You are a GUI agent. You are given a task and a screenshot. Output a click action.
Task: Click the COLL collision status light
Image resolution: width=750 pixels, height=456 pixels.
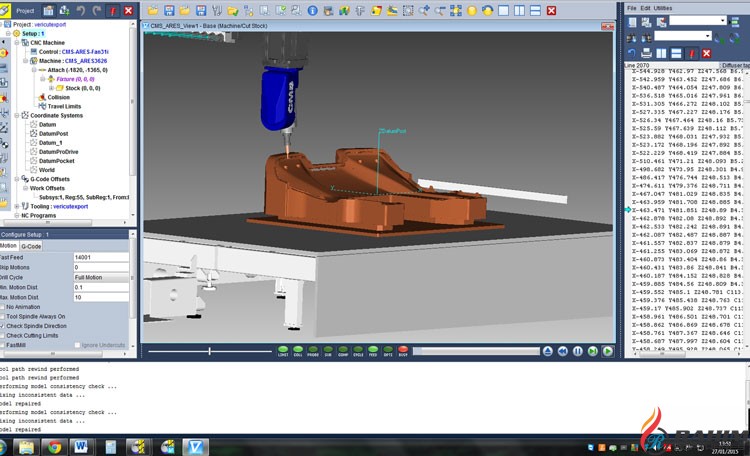[298, 351]
